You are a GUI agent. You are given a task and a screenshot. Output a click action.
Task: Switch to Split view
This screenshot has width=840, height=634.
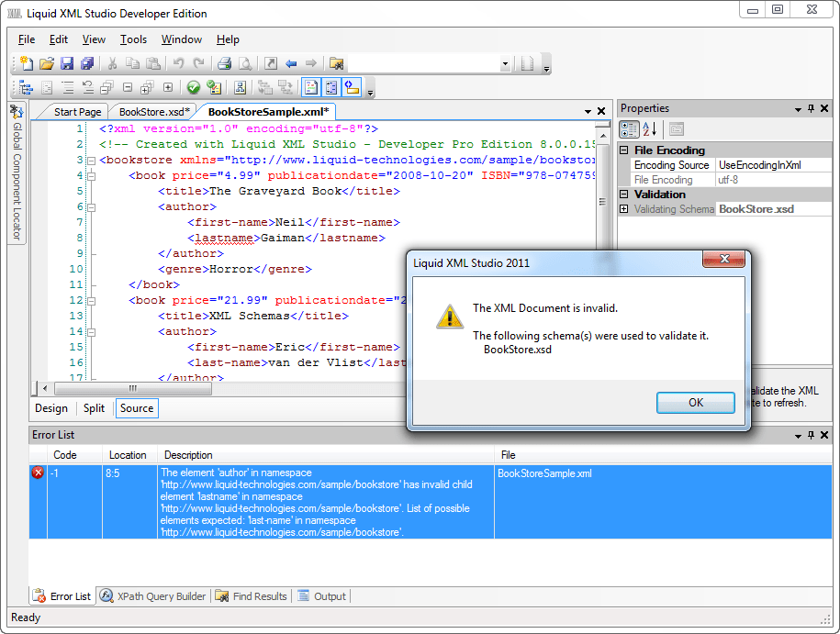[94, 408]
